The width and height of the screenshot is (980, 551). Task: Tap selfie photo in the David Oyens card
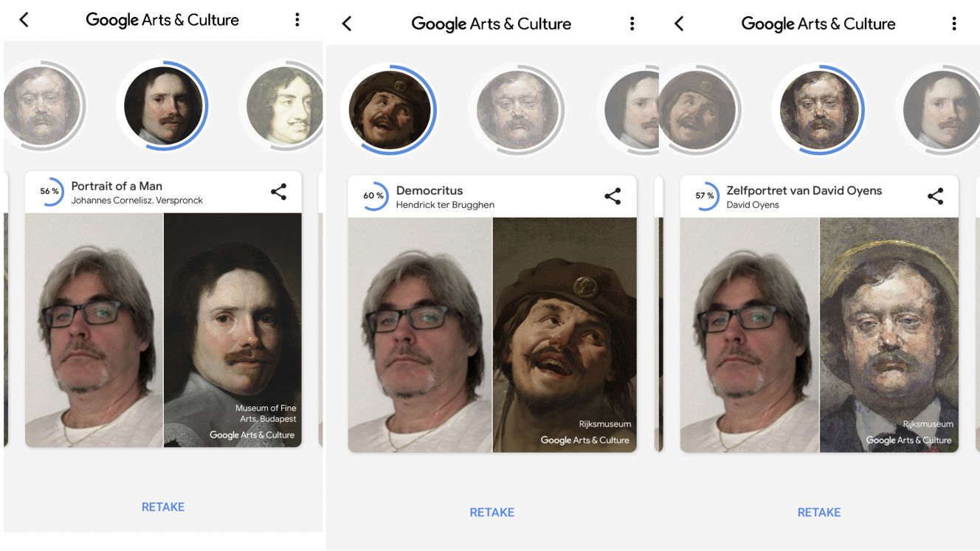[749, 335]
